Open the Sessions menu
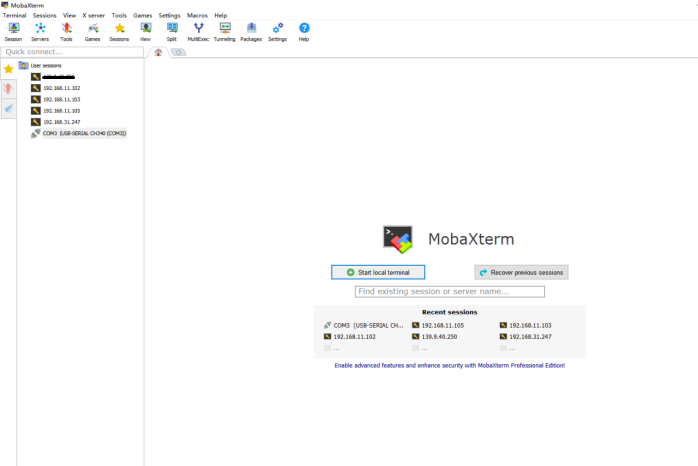Image resolution: width=698 pixels, height=466 pixels. pyautogui.click(x=45, y=15)
